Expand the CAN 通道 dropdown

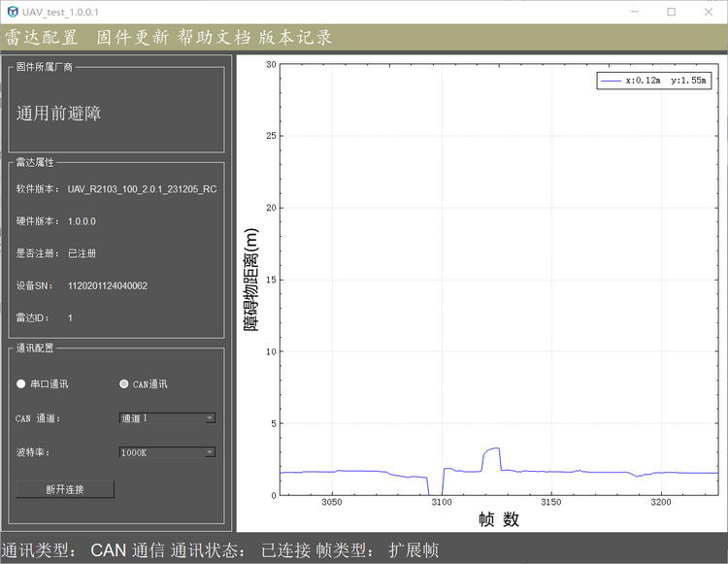[167, 418]
